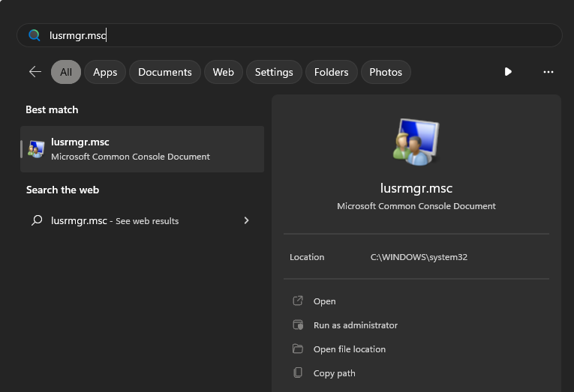Click the large lusrmgr.msc icon in preview pane

click(x=416, y=142)
